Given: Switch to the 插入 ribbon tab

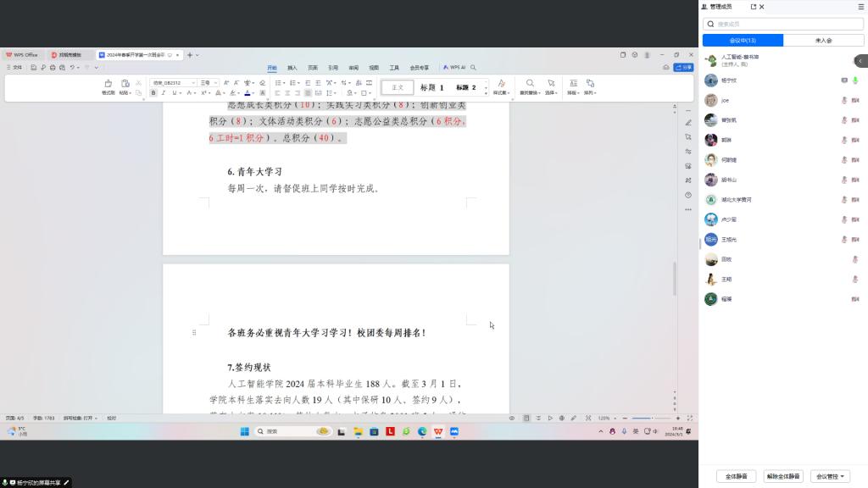Looking at the screenshot, I should click(292, 67).
